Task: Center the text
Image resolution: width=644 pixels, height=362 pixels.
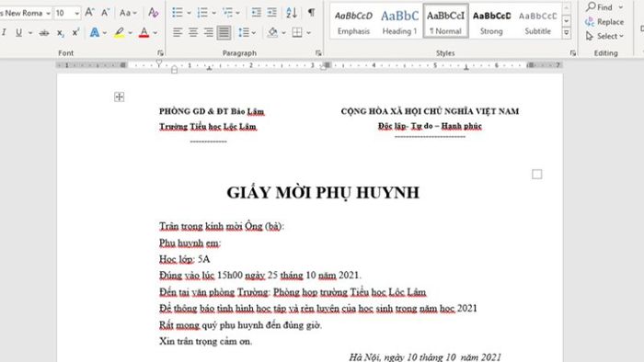Action: click(193, 32)
